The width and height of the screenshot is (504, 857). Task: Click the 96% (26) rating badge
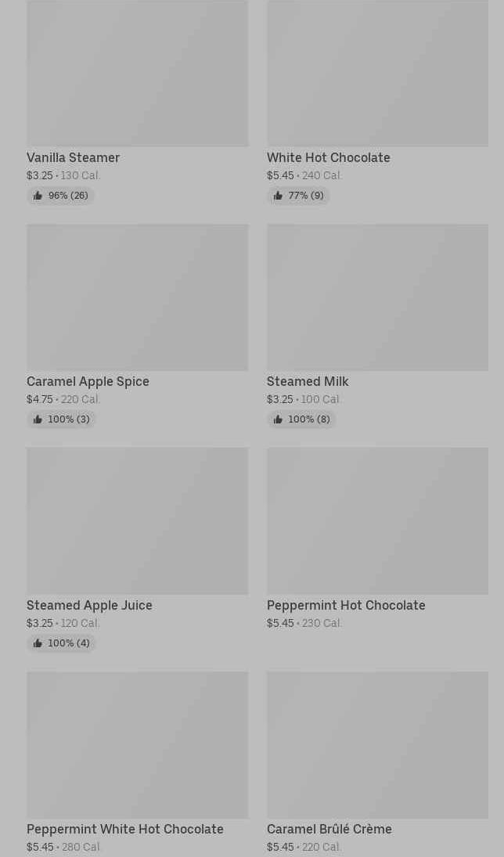pos(61,196)
